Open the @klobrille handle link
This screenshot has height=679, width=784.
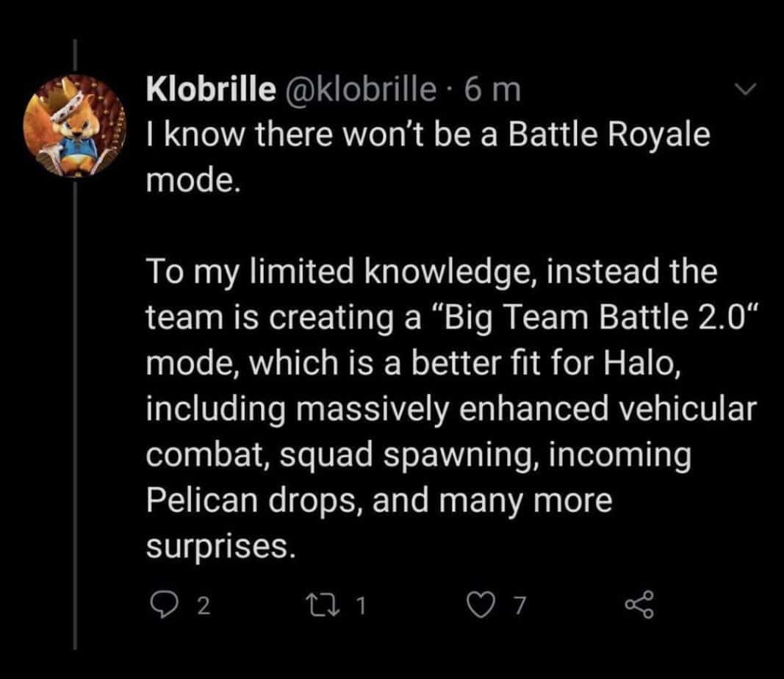click(360, 89)
